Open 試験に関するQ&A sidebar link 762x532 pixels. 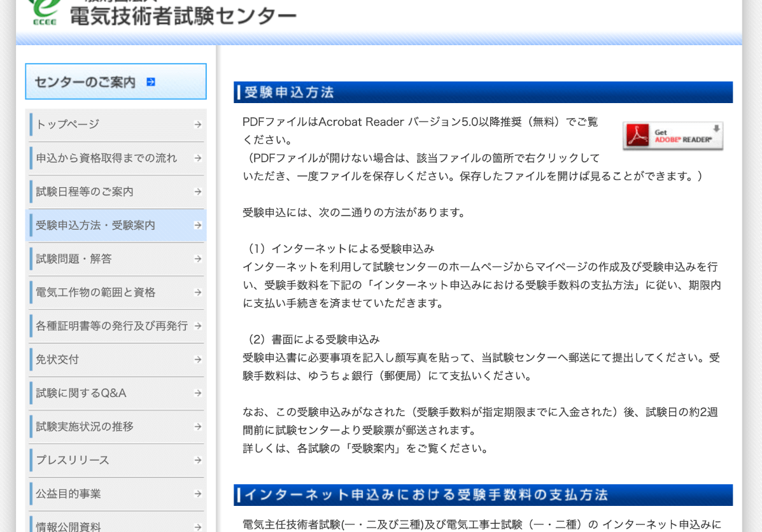point(116,393)
